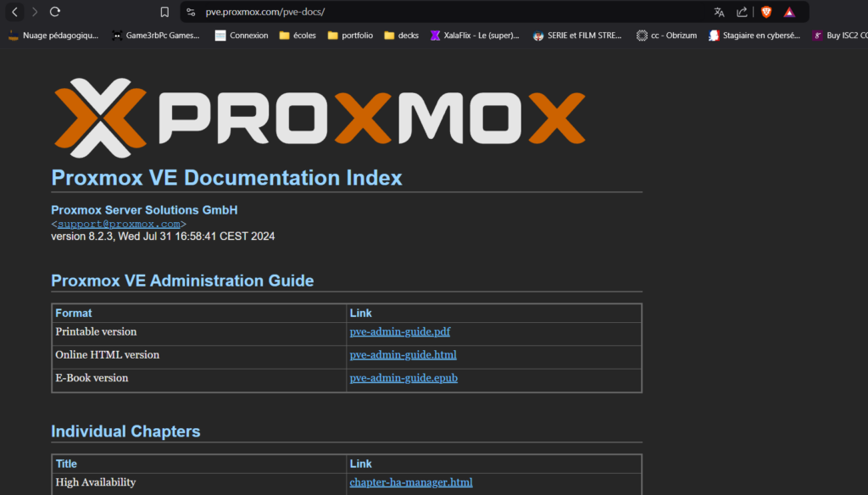Click the version 8.2.3 date line
The width and height of the screenshot is (868, 495).
tap(163, 236)
